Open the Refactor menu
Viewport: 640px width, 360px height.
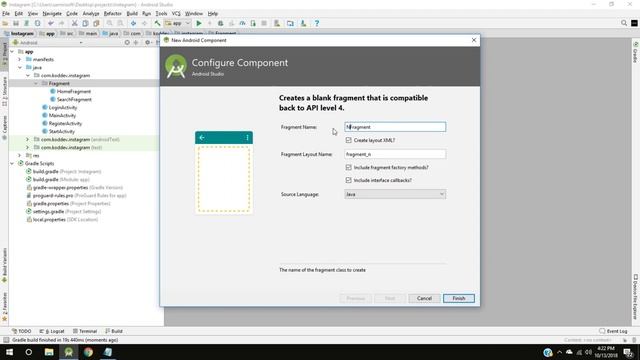pos(113,13)
